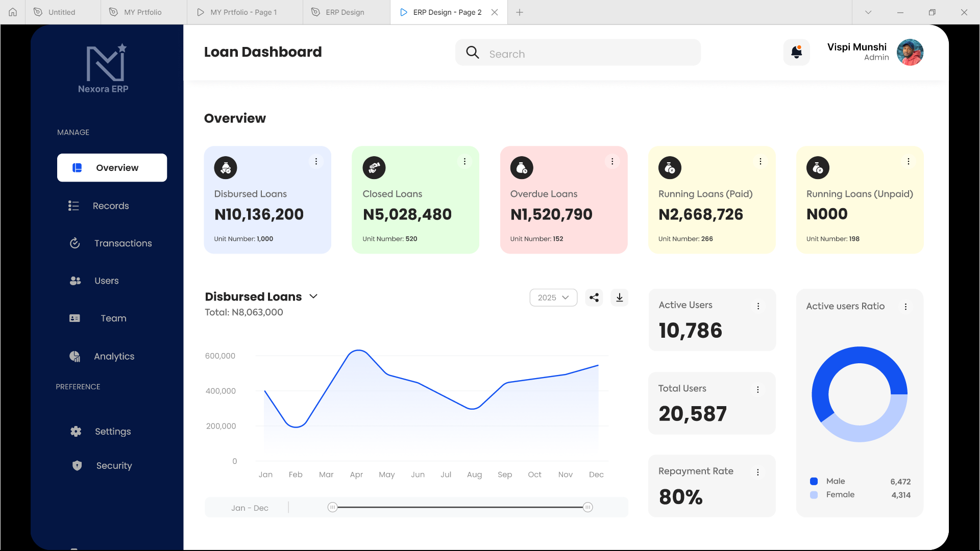Open the 2025 year dropdown
This screenshot has width=980, height=551.
click(x=553, y=297)
